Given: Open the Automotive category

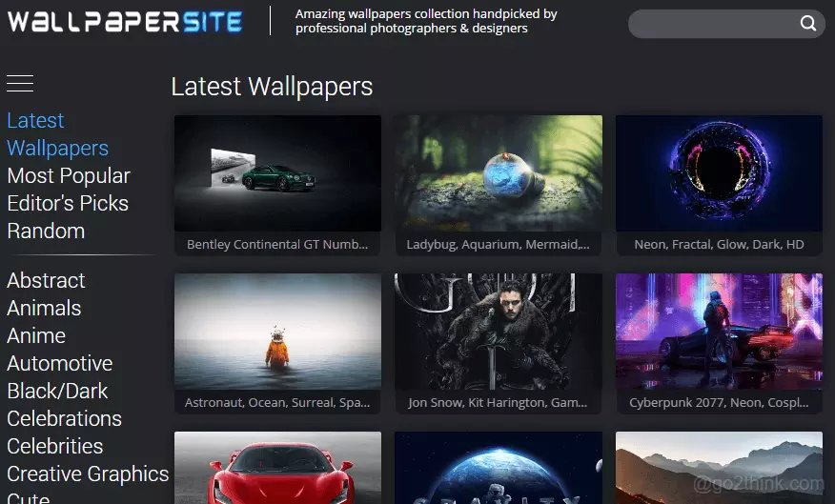Looking at the screenshot, I should click(x=60, y=364).
